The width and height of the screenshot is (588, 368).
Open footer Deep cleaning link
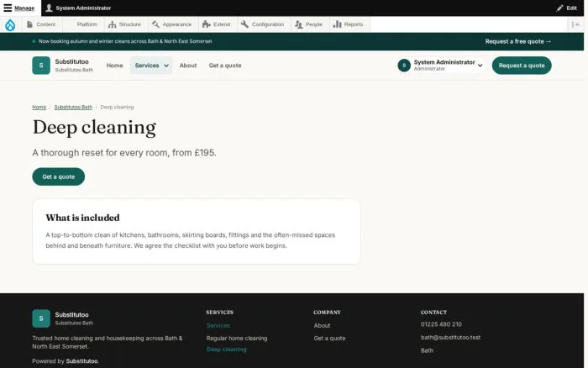(x=226, y=350)
